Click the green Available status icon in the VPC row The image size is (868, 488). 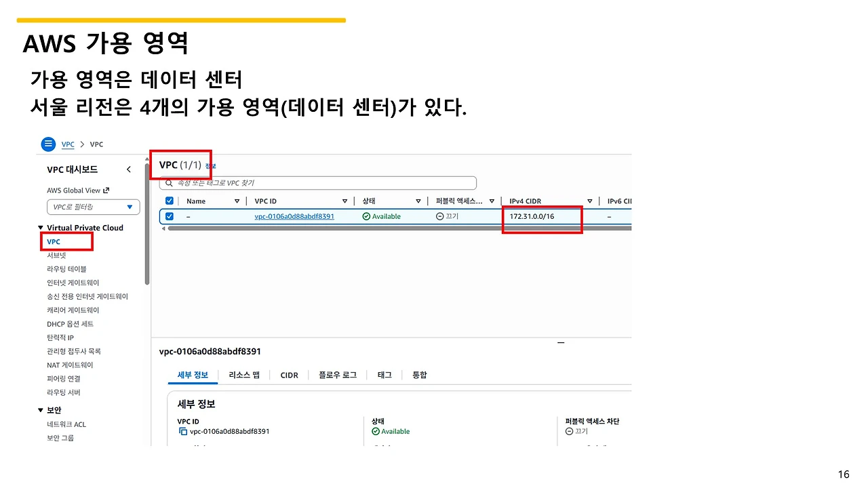368,216
